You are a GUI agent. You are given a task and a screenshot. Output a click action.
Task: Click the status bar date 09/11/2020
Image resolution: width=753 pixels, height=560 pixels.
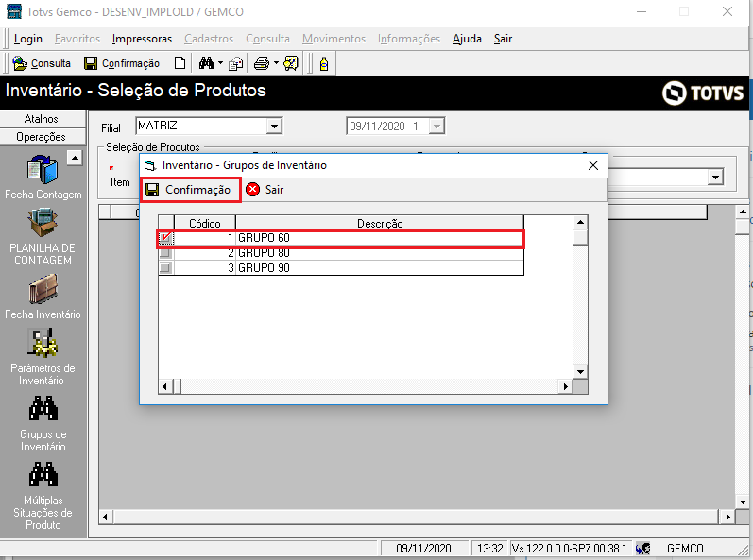(x=423, y=549)
